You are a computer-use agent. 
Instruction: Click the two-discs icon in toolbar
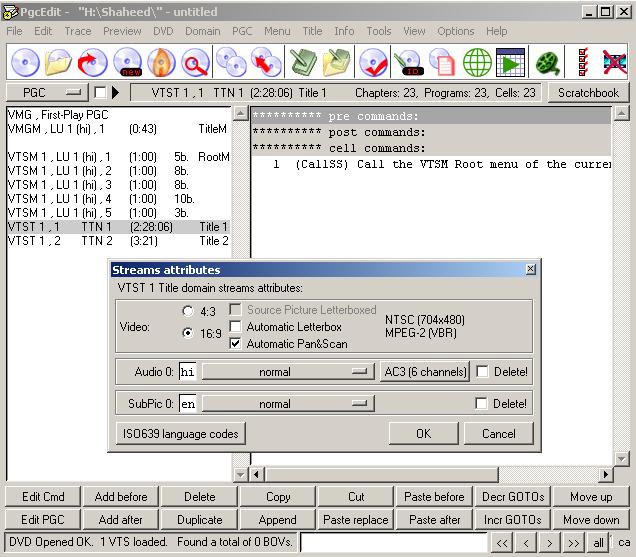click(231, 62)
